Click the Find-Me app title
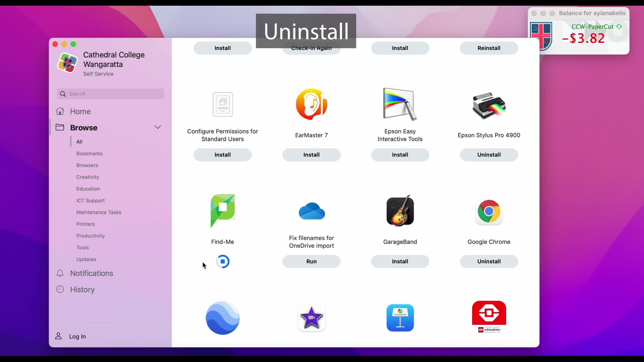Viewport: 644px width, 362px height. click(x=223, y=242)
